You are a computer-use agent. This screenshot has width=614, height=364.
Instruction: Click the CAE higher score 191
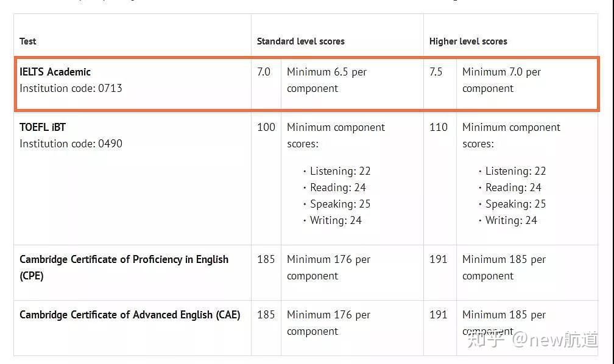438,315
